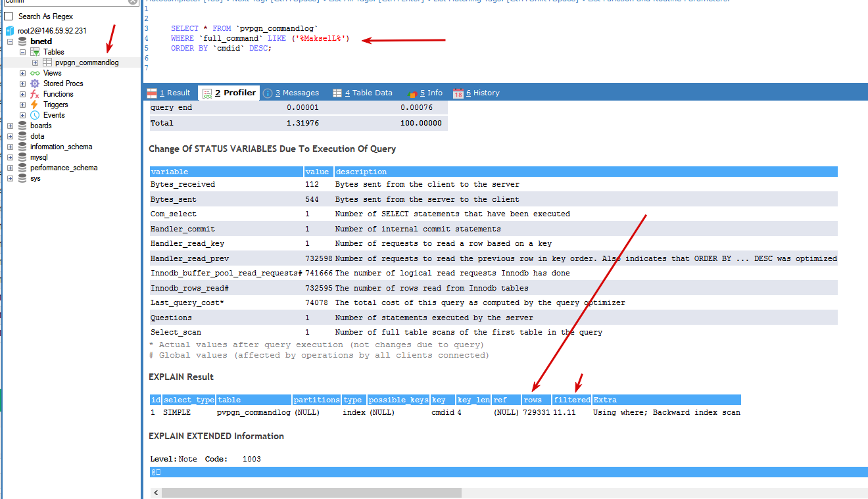Select the performance_schema database

coord(63,168)
